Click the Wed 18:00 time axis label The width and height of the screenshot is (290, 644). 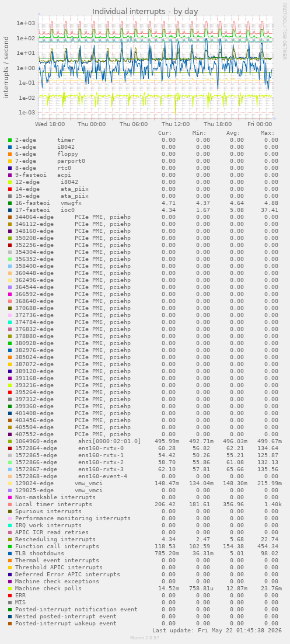point(50,124)
